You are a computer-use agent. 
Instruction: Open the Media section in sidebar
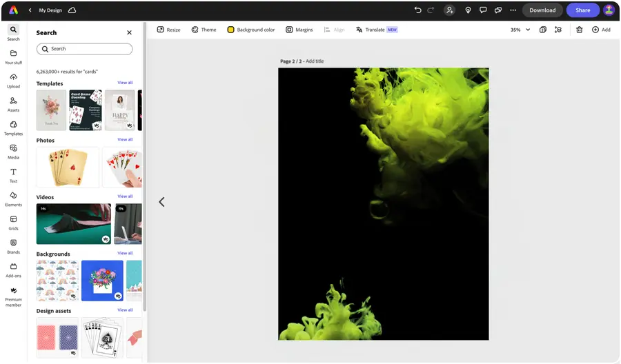pos(14,152)
